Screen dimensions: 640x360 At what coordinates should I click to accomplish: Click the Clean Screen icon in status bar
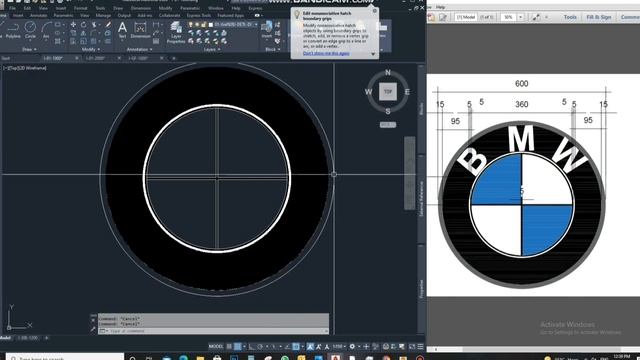412,347
